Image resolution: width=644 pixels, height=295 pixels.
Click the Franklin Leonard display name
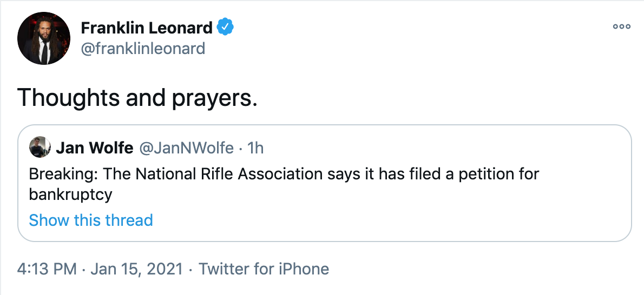(147, 27)
